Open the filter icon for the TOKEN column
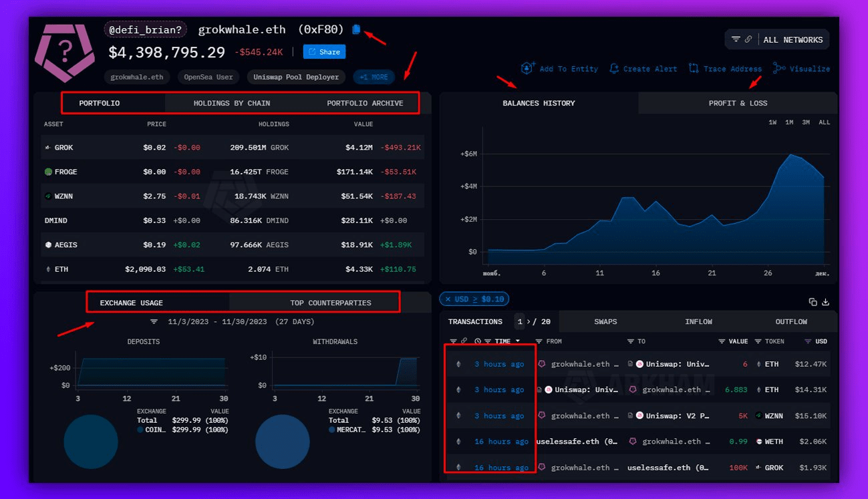Viewport: 868px width, 499px height. click(758, 341)
